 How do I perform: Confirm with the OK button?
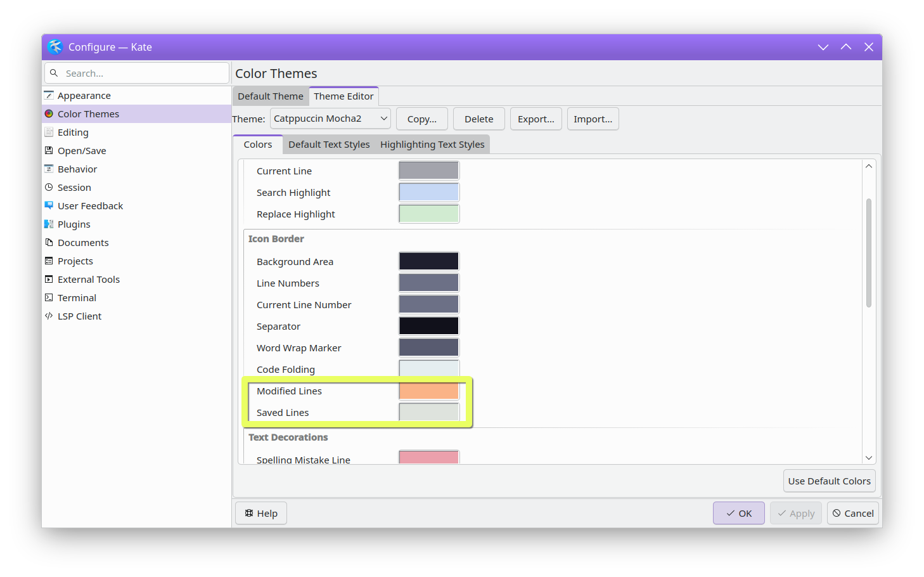739,514
